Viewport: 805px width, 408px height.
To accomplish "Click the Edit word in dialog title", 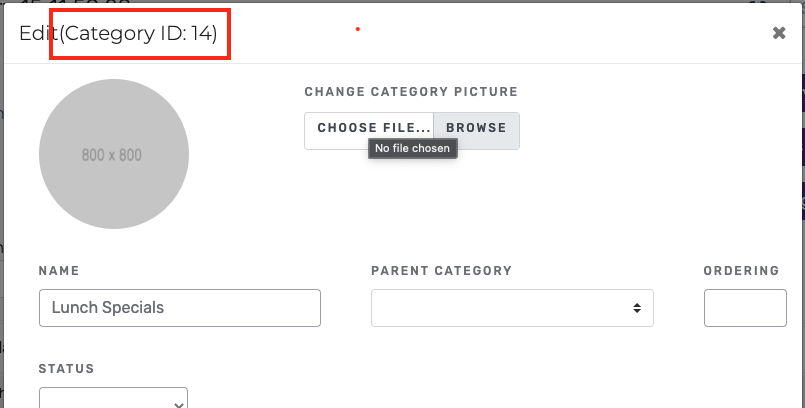I will (x=39, y=33).
